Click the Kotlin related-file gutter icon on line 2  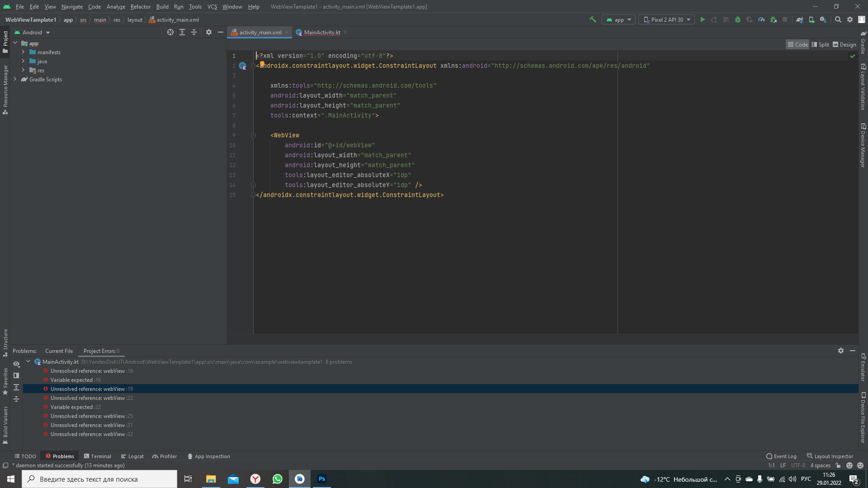pyautogui.click(x=243, y=66)
